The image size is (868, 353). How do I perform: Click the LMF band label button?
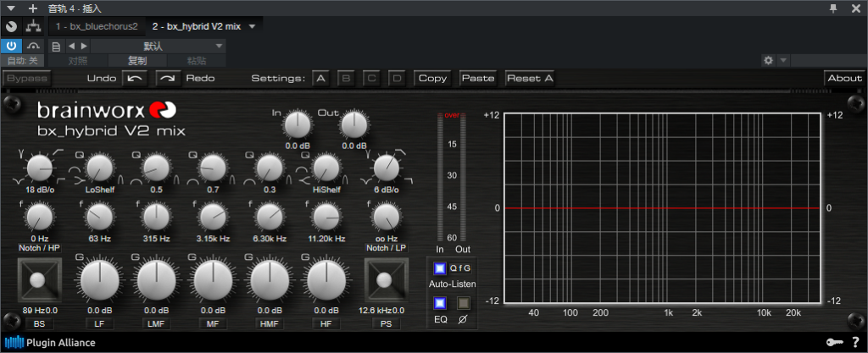click(x=156, y=323)
